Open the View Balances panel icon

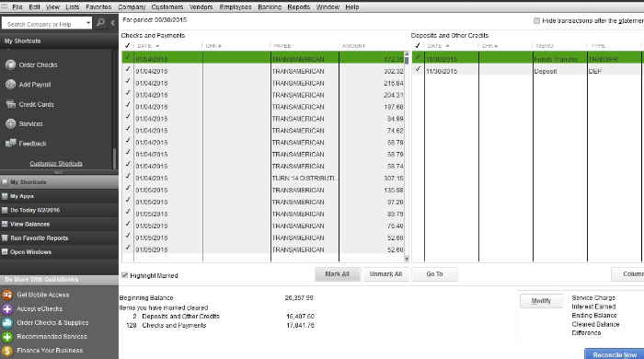[x=5, y=224]
